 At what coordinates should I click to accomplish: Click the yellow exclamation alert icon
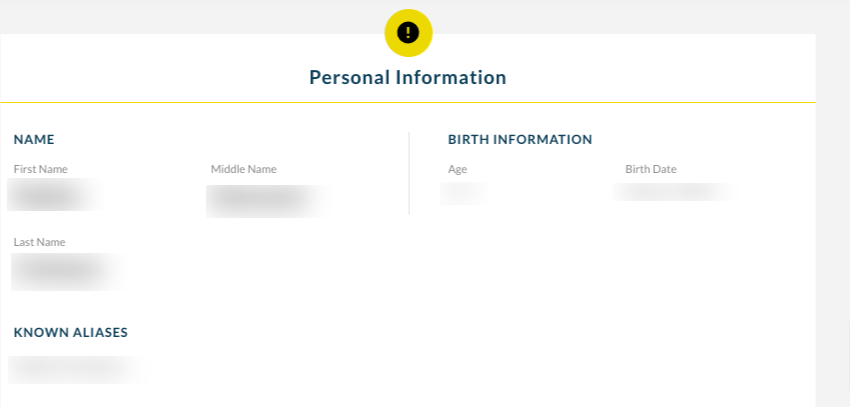(x=408, y=33)
